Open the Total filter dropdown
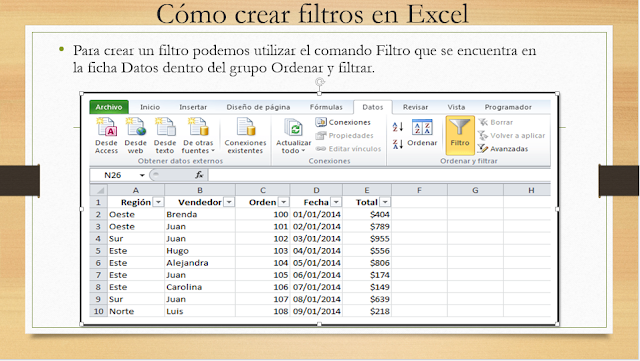 (385, 202)
